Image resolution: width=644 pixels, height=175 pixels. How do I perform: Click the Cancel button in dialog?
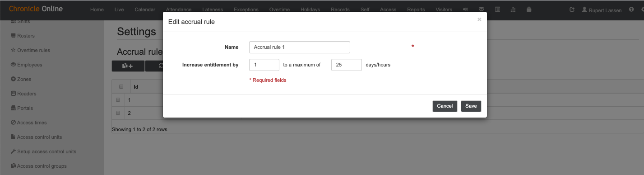(x=445, y=106)
